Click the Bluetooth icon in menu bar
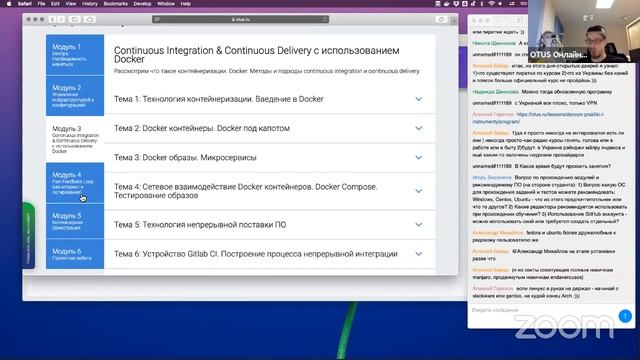 pyautogui.click(x=482, y=4)
